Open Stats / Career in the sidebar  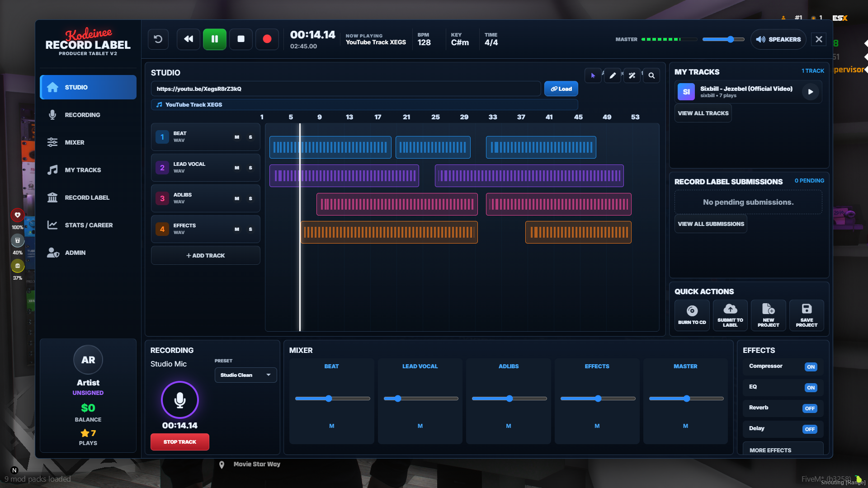pos(88,225)
